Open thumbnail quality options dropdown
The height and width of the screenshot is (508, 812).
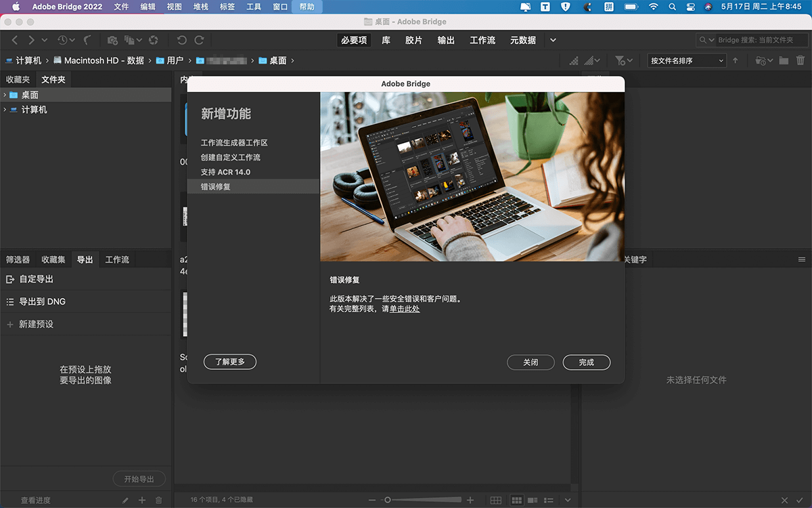coord(592,60)
